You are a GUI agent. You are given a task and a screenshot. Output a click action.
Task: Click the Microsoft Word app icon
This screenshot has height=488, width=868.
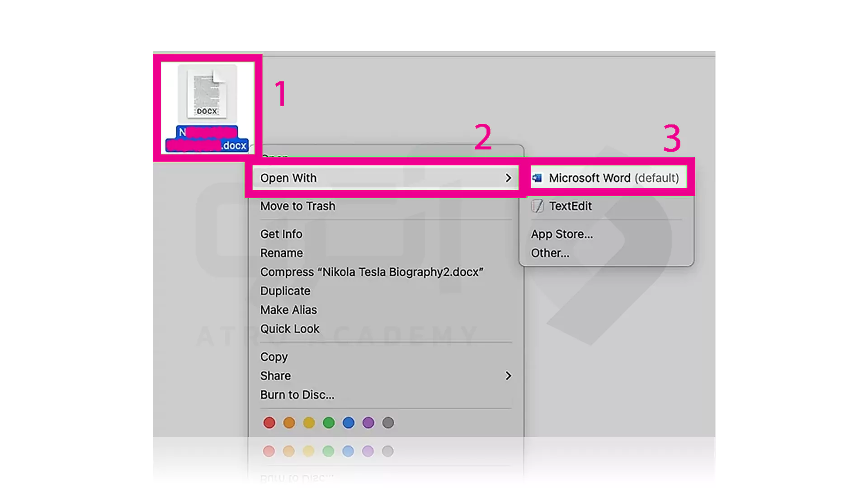[537, 178]
